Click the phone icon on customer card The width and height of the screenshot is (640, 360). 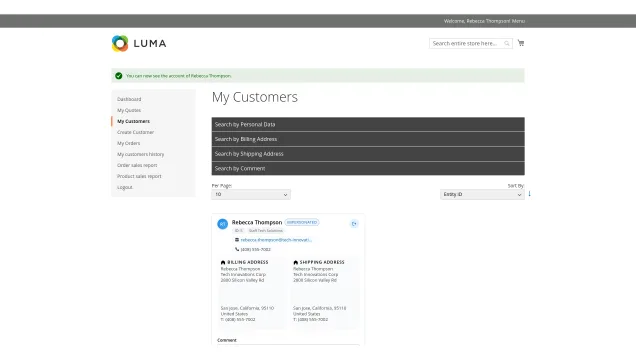coord(237,249)
